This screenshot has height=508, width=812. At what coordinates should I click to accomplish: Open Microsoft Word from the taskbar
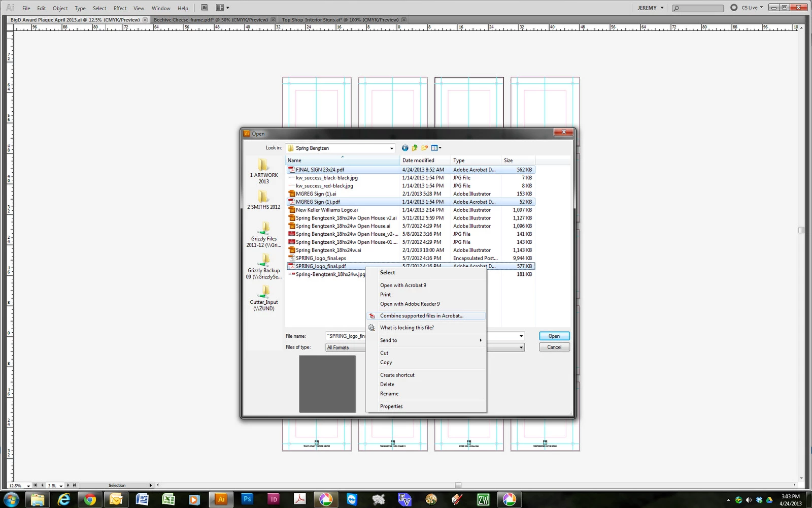[x=142, y=499]
